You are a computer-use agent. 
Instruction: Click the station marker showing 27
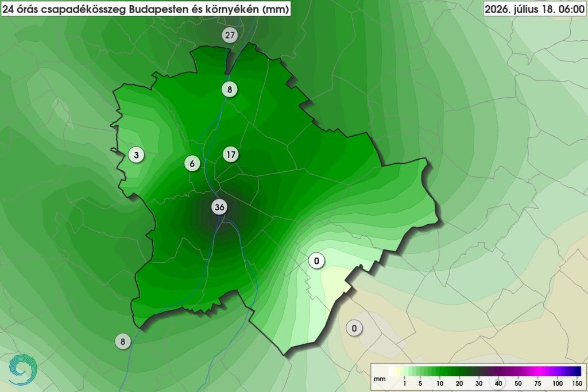(230, 35)
